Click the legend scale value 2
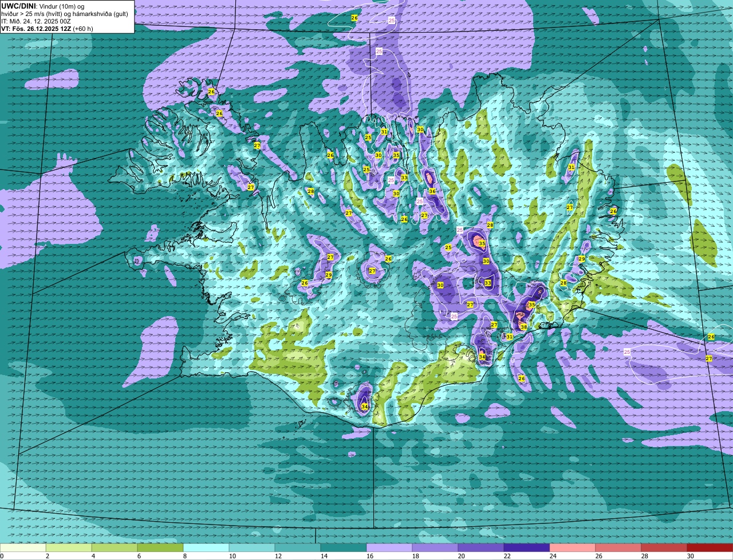733x560 pixels. 48,556
